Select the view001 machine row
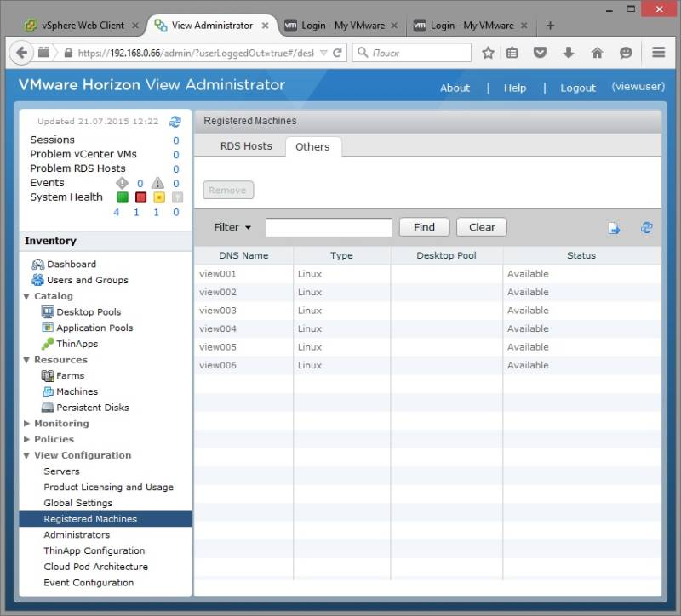This screenshot has height=616, width=681. coord(427,274)
